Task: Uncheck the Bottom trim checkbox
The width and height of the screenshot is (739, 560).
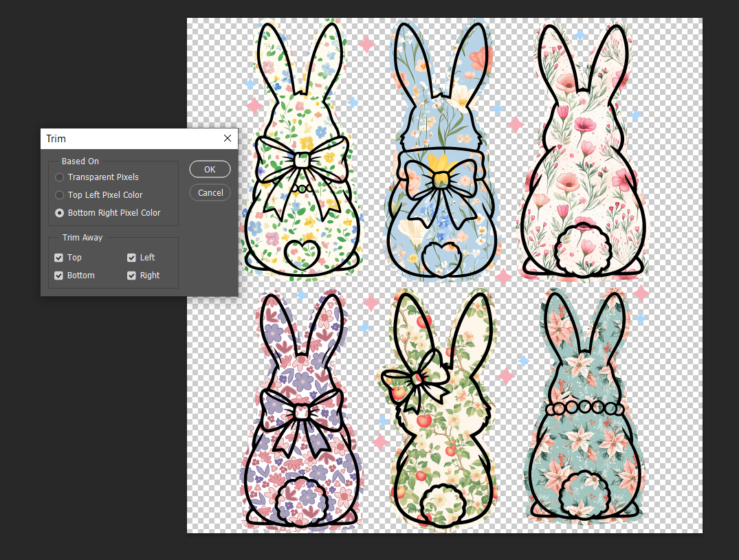Action: 58,275
